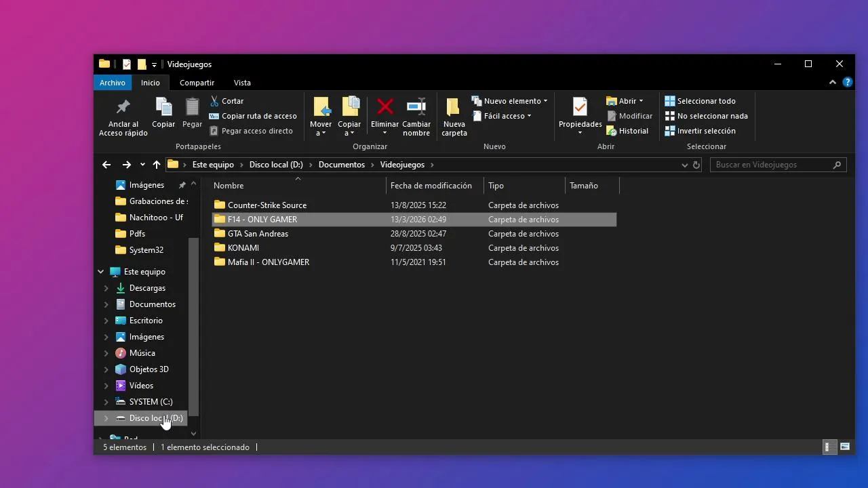Switch to the Vista tab
The width and height of the screenshot is (868, 488).
point(242,83)
